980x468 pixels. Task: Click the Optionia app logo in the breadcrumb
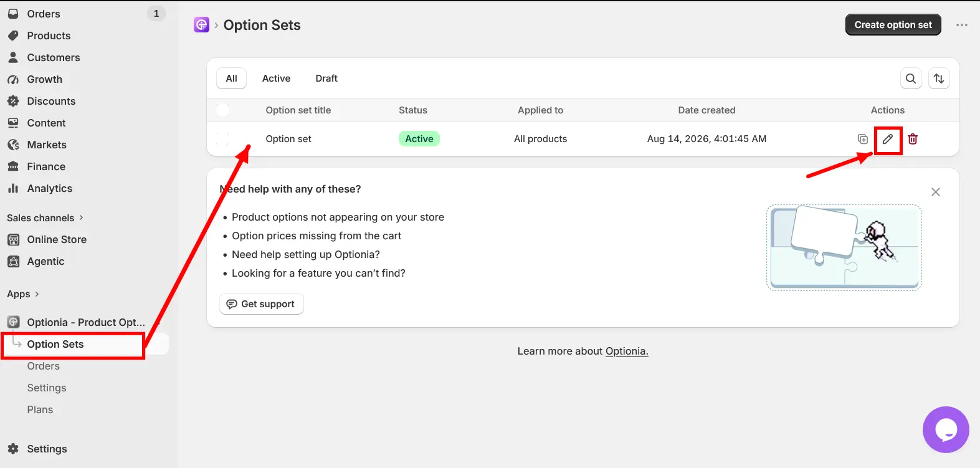pos(201,25)
